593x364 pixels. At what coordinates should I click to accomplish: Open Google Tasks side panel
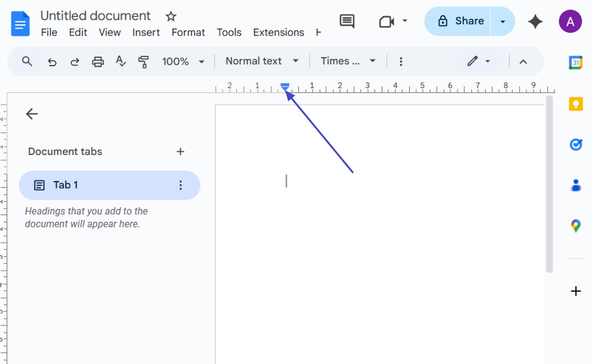tap(576, 145)
